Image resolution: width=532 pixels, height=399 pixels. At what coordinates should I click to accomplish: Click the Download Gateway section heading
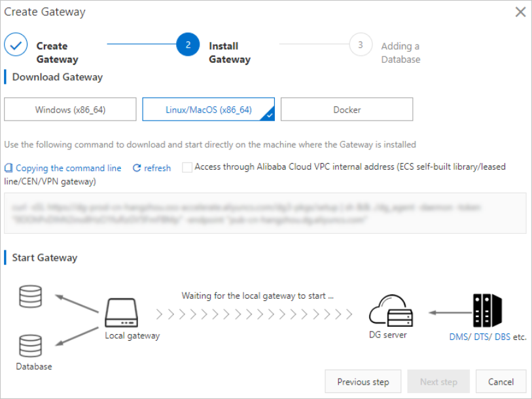pos(58,77)
